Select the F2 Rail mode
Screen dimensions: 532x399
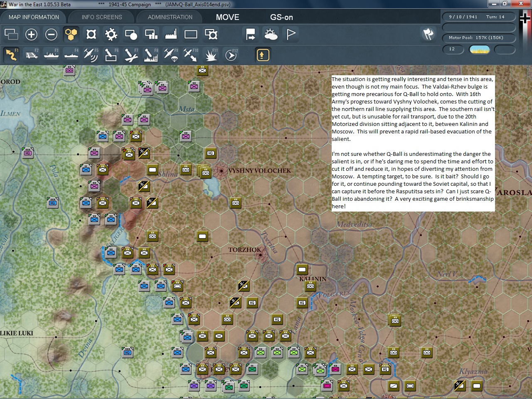click(31, 54)
